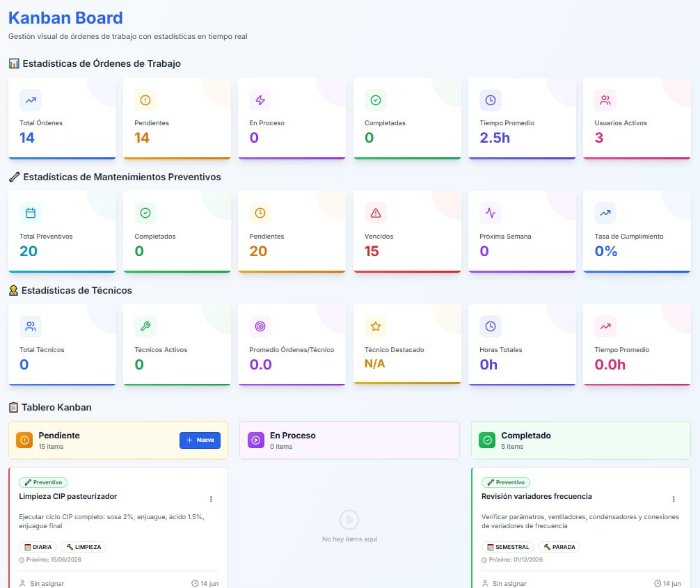Viewport: 700px width, 588px height.
Task: Click the orange clock icon above Pendientes 20
Action: (x=260, y=213)
